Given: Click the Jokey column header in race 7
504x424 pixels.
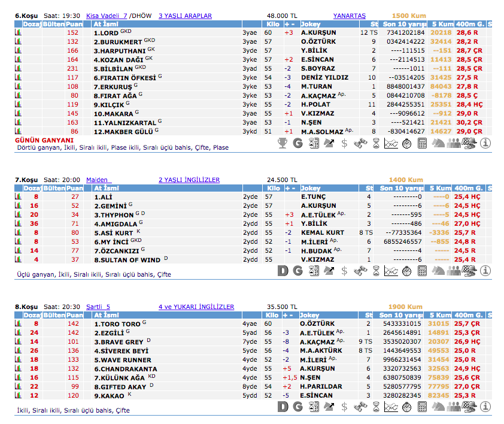Looking at the screenshot, I should point(310,188).
